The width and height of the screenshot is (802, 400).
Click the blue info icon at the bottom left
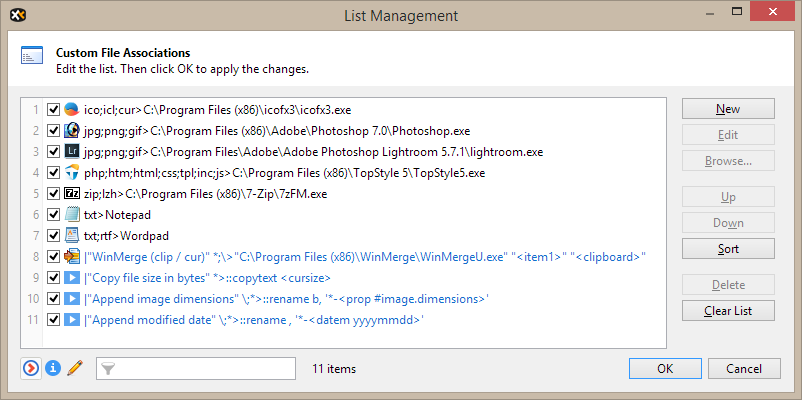coord(53,369)
